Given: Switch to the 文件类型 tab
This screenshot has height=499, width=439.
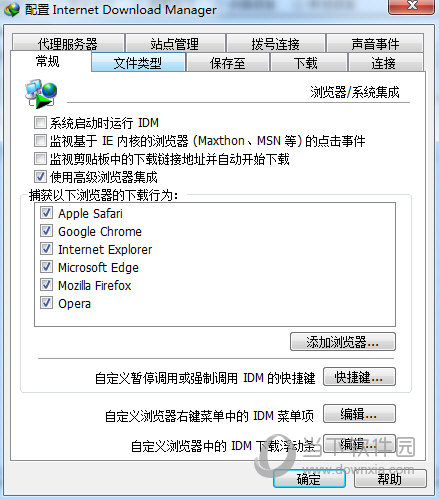Looking at the screenshot, I should tap(138, 62).
